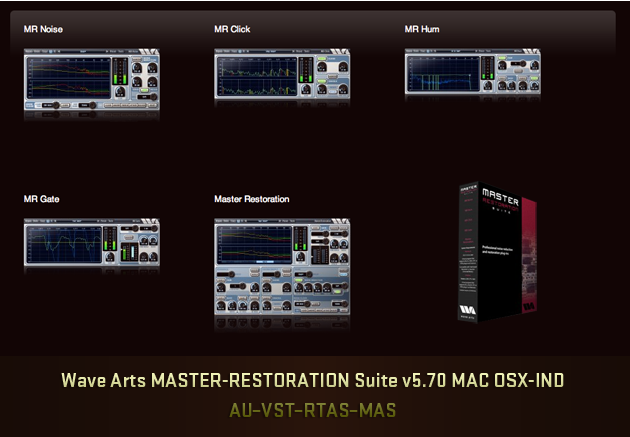The height and width of the screenshot is (437, 630).
Task: Click the Master Restoration Suite product box
Action: click(505, 252)
